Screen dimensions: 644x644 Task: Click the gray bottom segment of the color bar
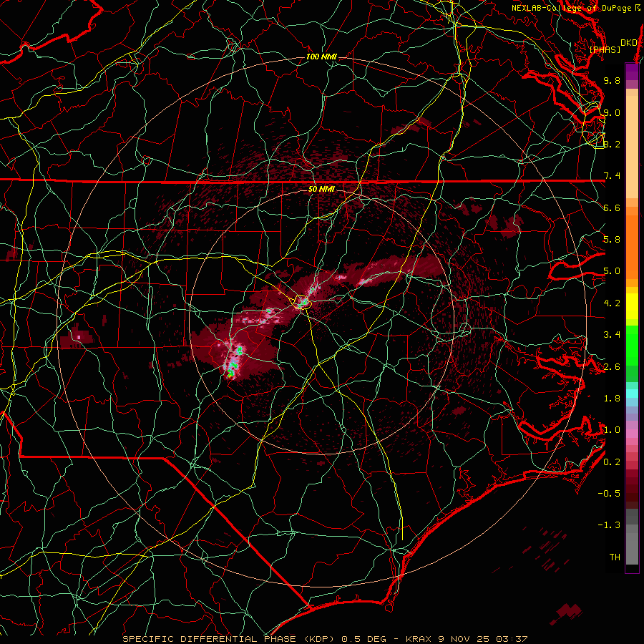[632, 537]
